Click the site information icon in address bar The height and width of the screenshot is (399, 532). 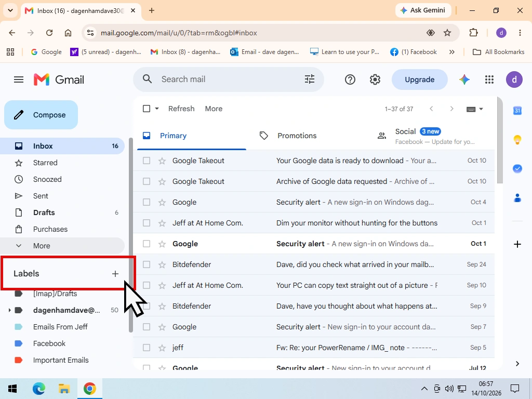point(90,33)
